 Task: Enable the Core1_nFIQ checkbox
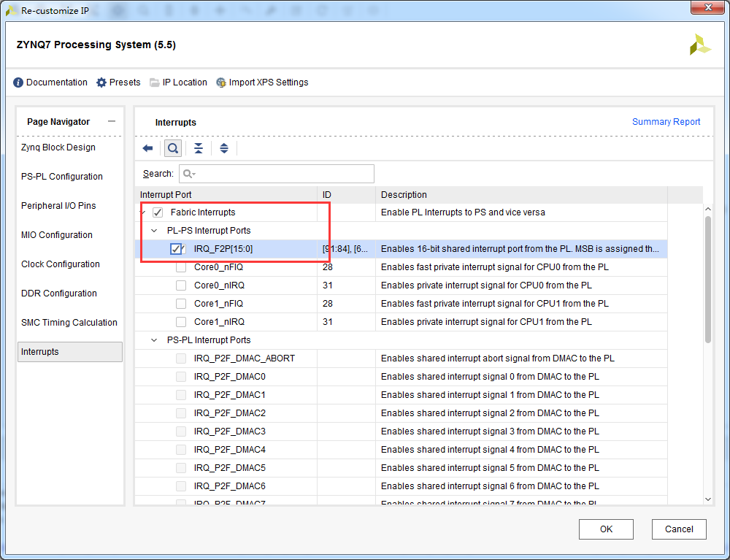point(181,304)
